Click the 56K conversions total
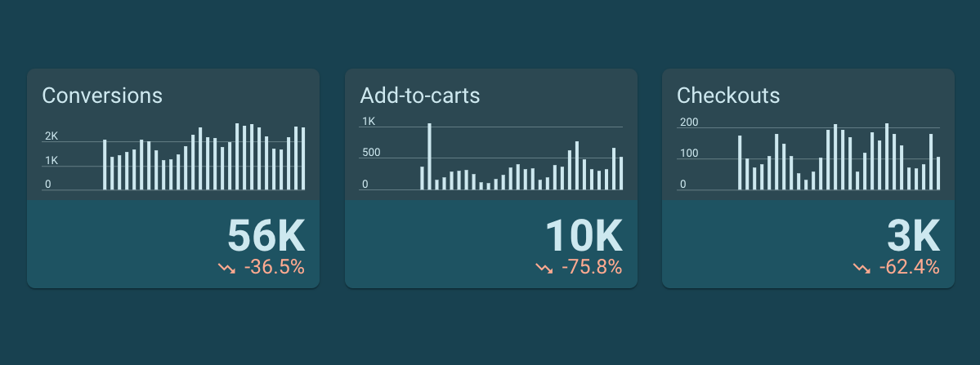This screenshot has width=980, height=365. click(x=266, y=236)
